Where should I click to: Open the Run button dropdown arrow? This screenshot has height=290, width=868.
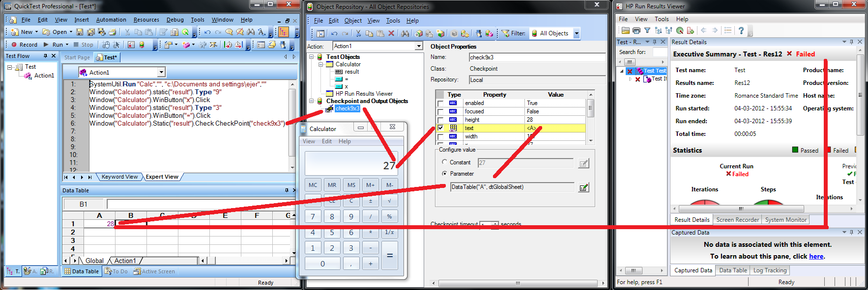[67, 45]
